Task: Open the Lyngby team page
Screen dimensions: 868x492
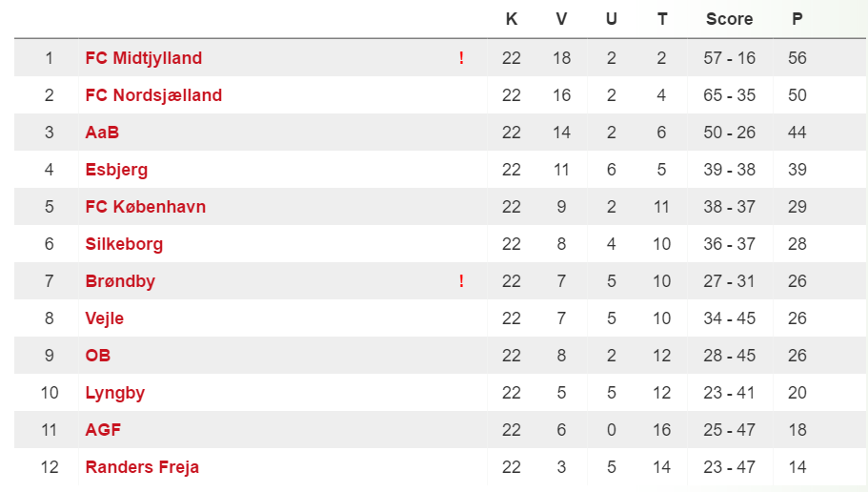Action: click(114, 393)
